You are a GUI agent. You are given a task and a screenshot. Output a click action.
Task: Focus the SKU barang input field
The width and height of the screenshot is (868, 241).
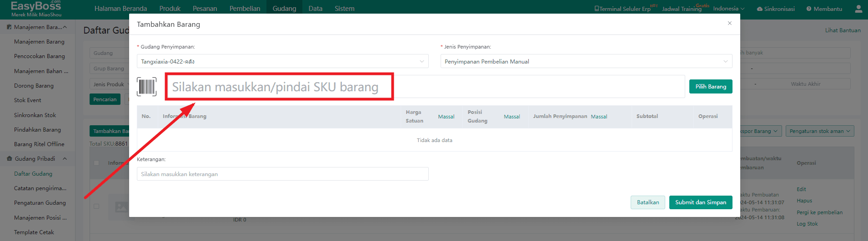click(x=425, y=86)
